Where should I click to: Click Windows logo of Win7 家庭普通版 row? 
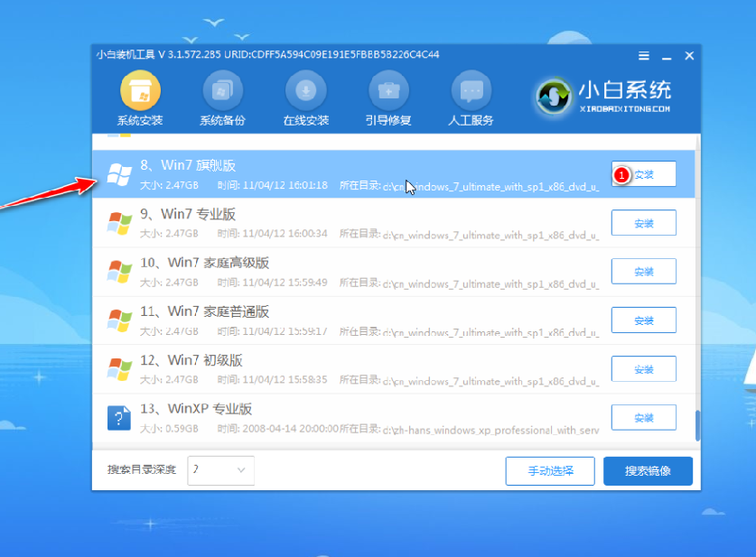click(x=119, y=320)
